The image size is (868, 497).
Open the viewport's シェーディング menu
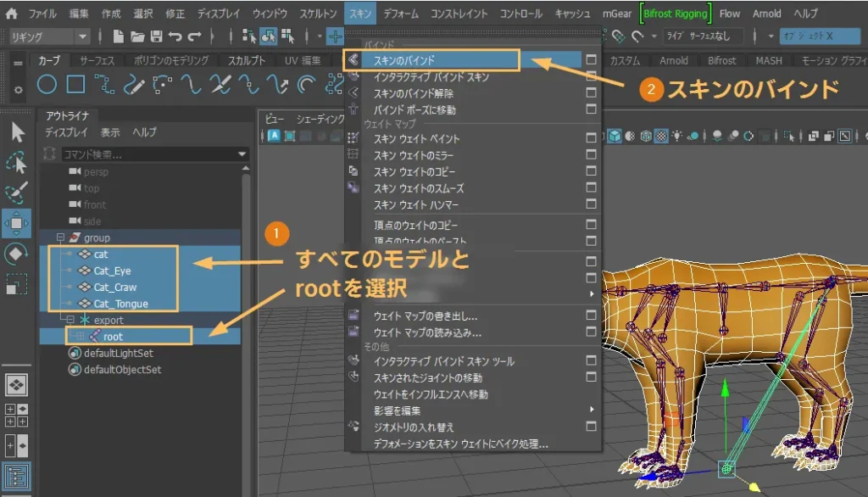coord(320,119)
